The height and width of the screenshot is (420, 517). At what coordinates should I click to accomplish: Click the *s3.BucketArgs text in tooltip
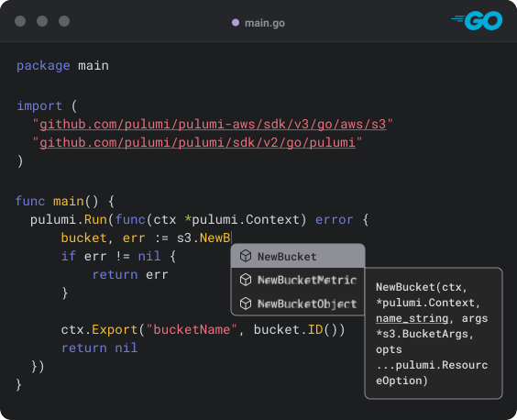tap(424, 334)
